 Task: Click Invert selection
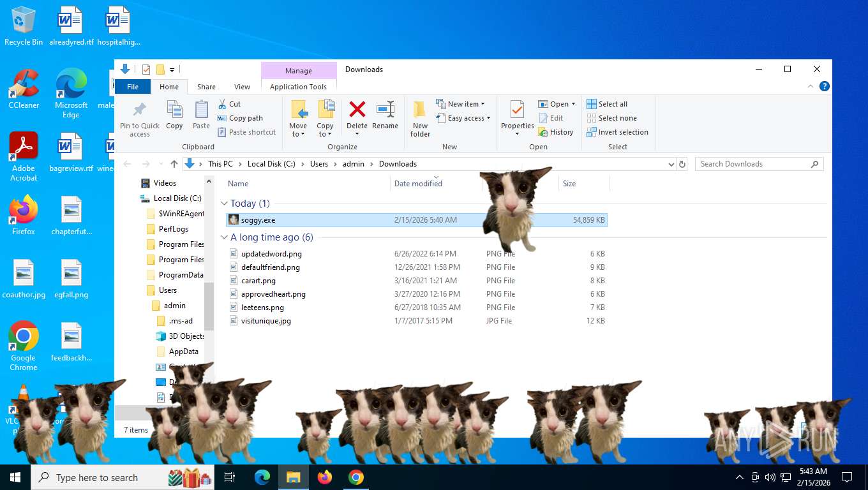[617, 132]
